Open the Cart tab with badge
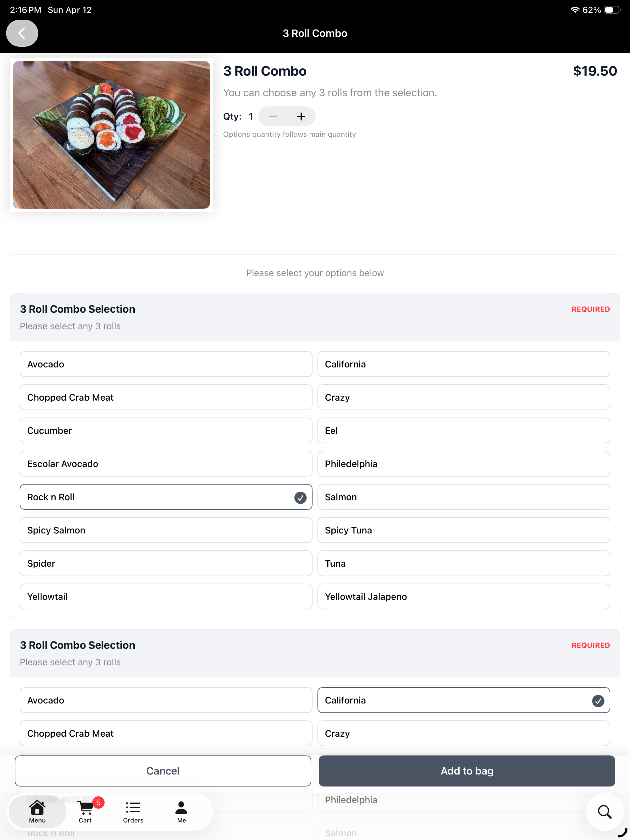Viewport: 630px width, 840px height. (x=86, y=811)
